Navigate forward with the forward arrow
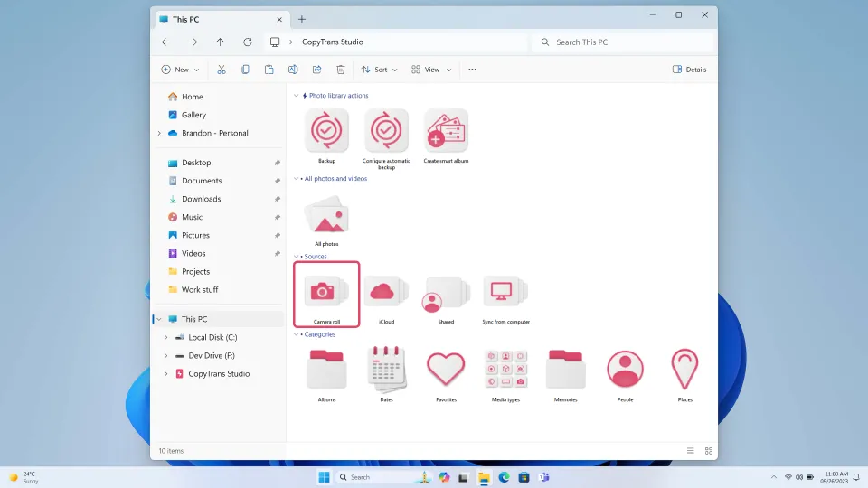Viewport: 868px width, 488px height. (193, 42)
